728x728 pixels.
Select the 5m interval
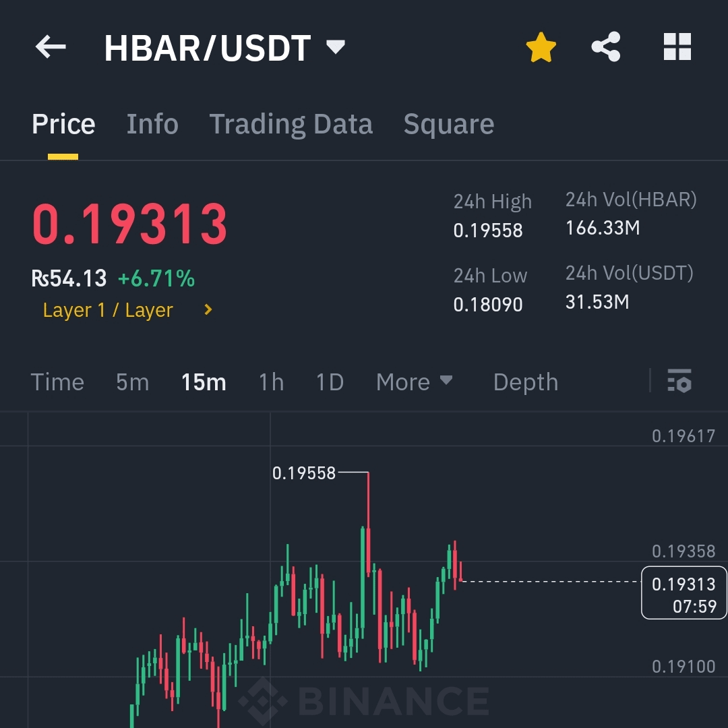[133, 382]
